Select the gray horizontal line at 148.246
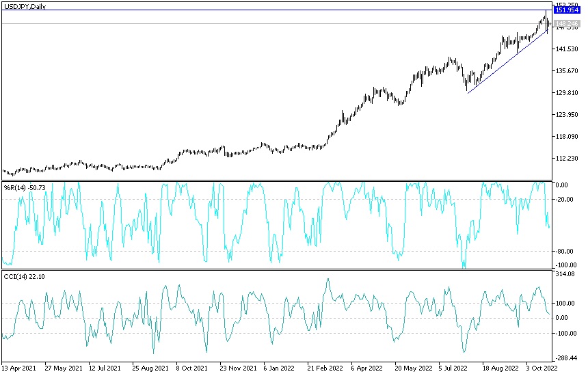The height and width of the screenshot is (376, 588). [x=277, y=24]
